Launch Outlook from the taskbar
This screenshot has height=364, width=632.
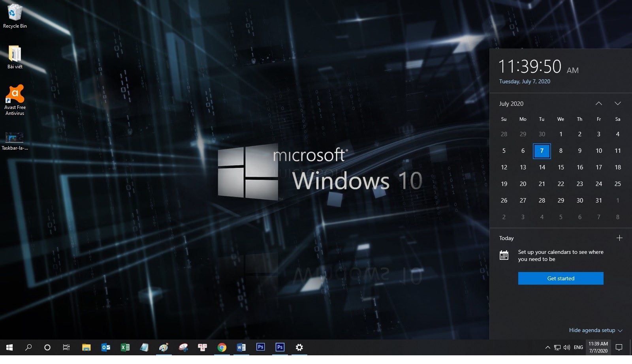(105, 347)
